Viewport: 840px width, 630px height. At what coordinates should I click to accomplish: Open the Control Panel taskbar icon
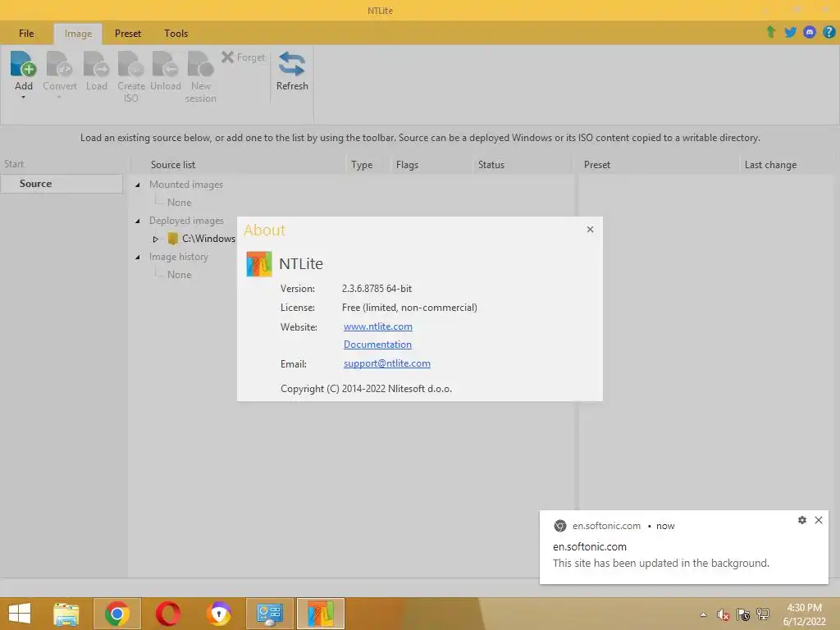[269, 614]
